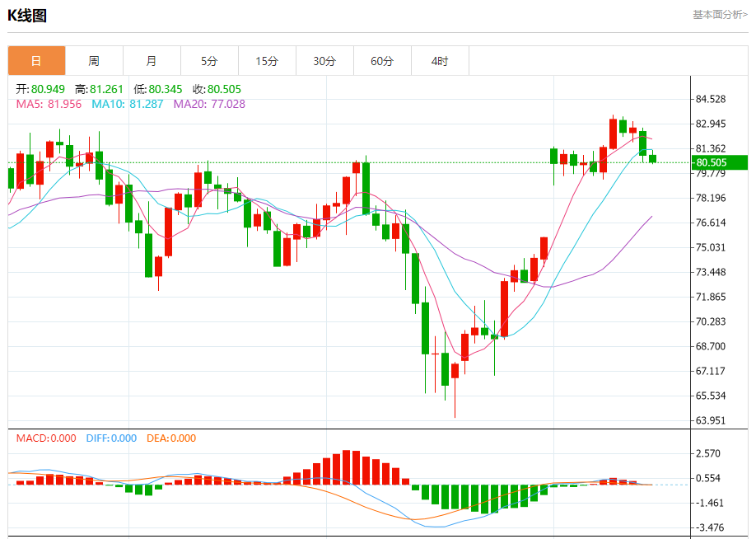Click the 0.554 MACD axis label

pos(707,478)
